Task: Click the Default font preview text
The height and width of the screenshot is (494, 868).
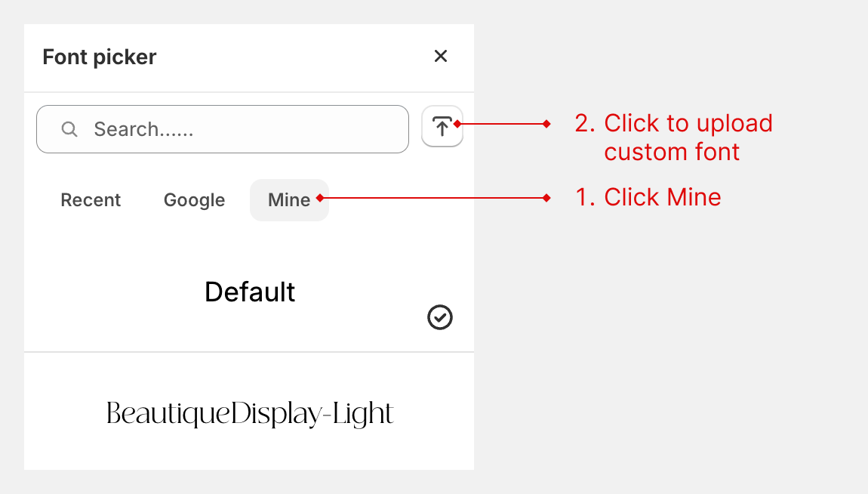Action: tap(249, 292)
